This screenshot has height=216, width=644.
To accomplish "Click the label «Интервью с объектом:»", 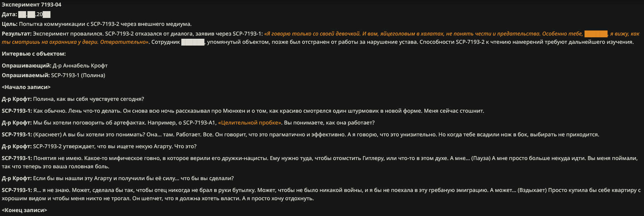I will point(34,54).
